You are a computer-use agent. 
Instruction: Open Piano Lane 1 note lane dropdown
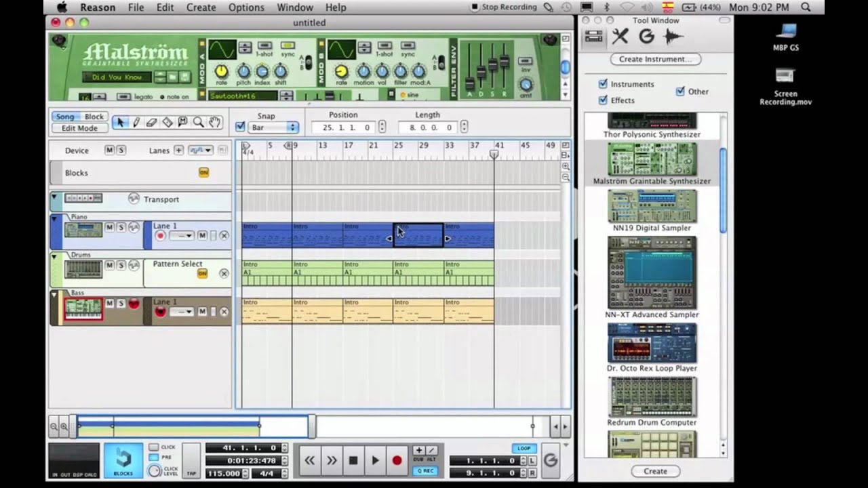[181, 235]
